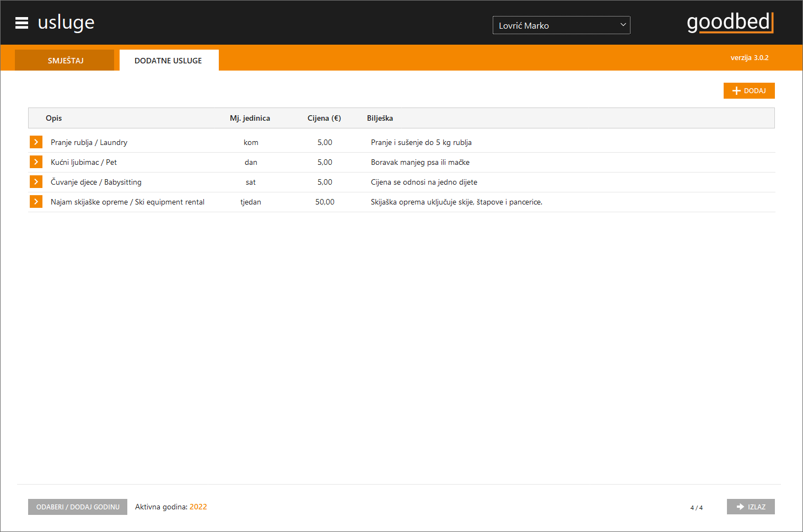Image resolution: width=803 pixels, height=532 pixels.
Task: Click the Bilješka column header
Action: [x=380, y=118]
